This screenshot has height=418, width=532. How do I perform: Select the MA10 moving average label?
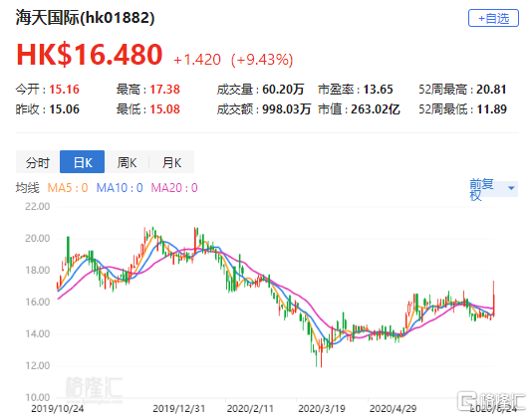[120, 187]
